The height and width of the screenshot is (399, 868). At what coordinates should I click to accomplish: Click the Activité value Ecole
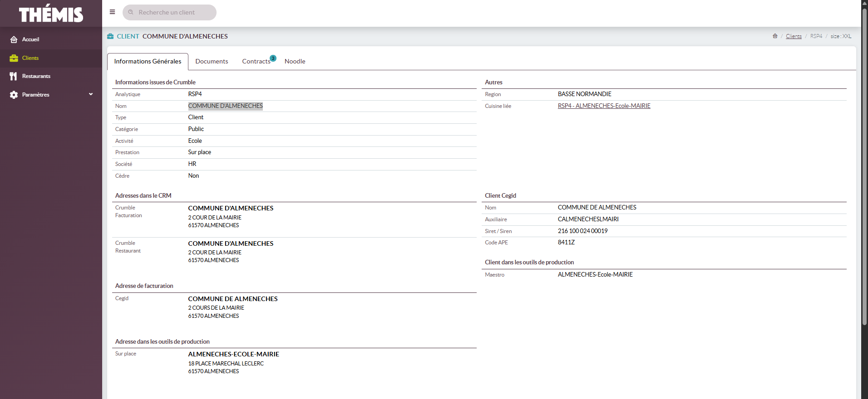coord(195,141)
